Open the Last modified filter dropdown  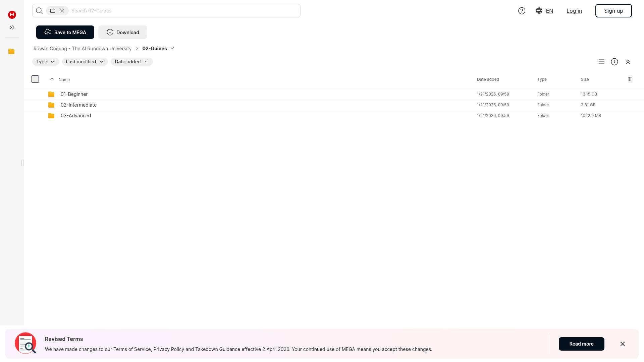point(85,62)
